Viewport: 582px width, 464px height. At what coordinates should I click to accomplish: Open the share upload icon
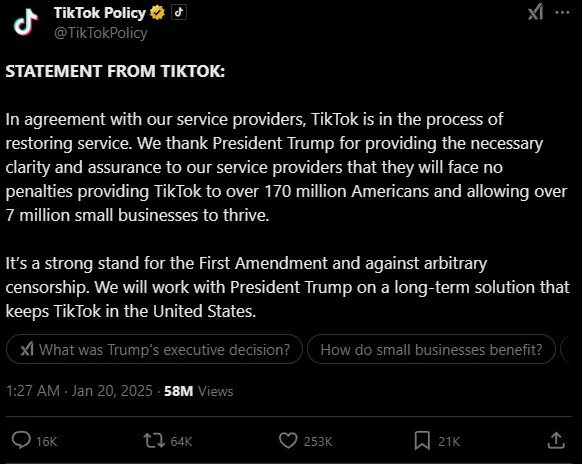point(556,440)
